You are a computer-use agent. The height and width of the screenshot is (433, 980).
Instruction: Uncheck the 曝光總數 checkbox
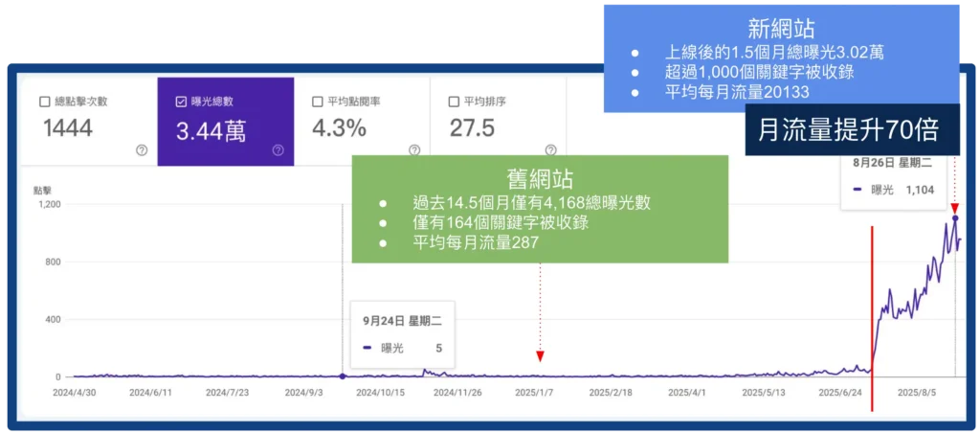pyautogui.click(x=181, y=102)
